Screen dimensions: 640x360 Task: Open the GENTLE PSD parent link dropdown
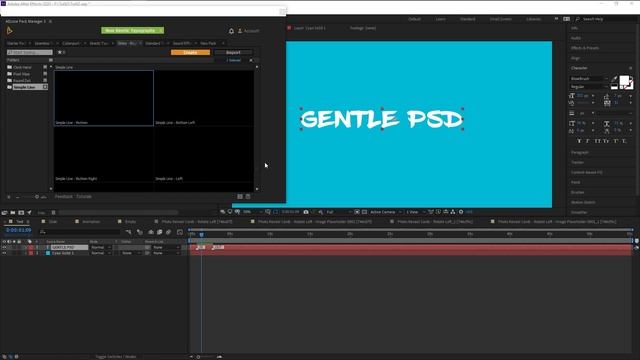pos(166,247)
